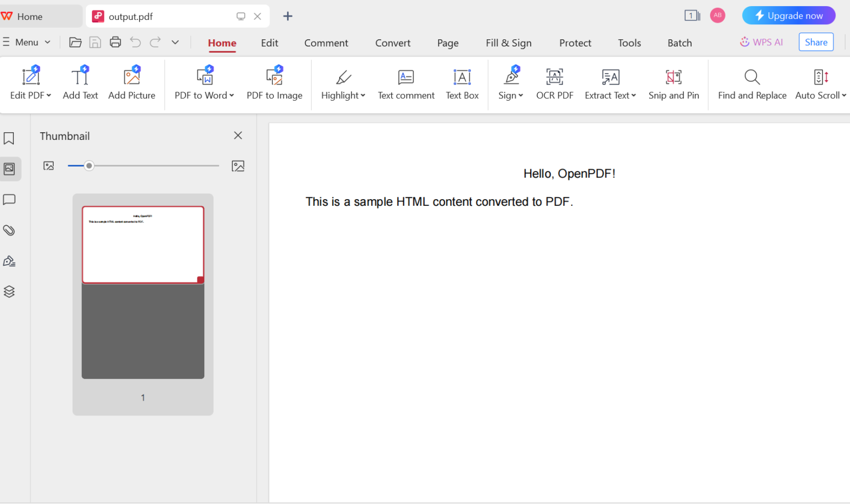Image resolution: width=850 pixels, height=504 pixels.
Task: Open Find and Replace
Action: [751, 83]
